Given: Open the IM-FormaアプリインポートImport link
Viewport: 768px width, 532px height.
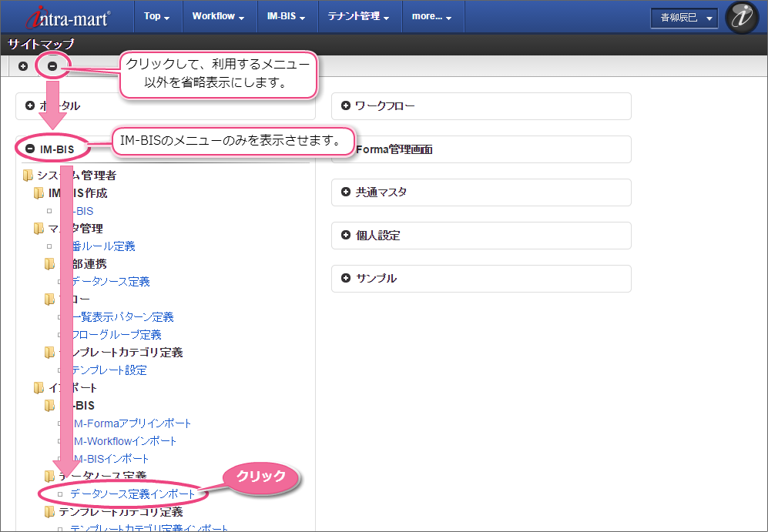Looking at the screenshot, I should (x=131, y=423).
